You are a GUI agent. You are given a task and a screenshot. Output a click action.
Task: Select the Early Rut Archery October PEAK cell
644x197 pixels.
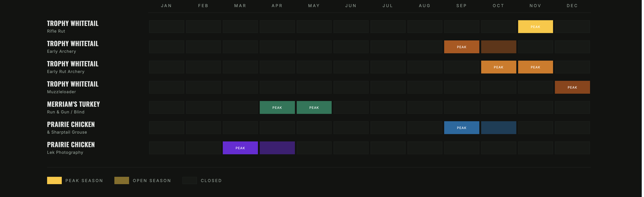click(x=498, y=67)
